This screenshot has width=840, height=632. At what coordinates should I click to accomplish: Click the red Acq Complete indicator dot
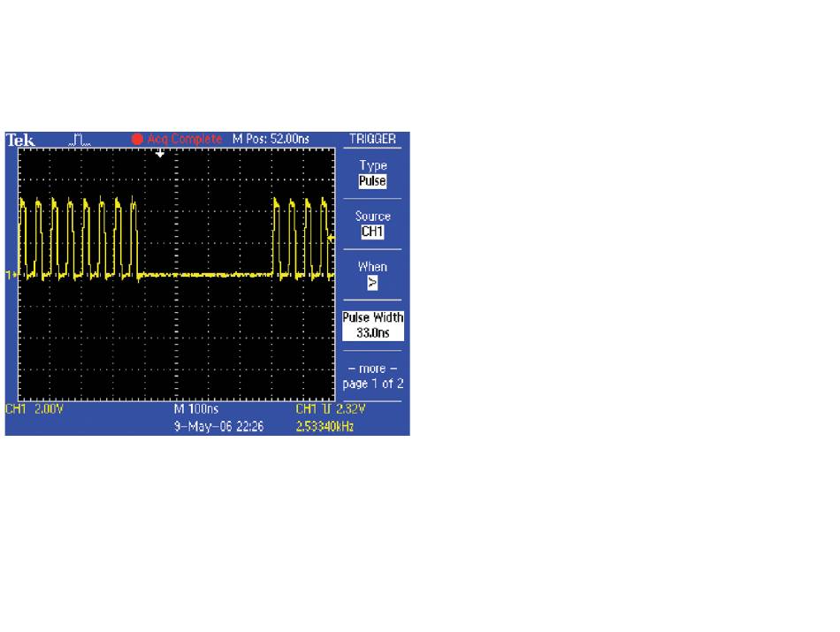click(137, 140)
